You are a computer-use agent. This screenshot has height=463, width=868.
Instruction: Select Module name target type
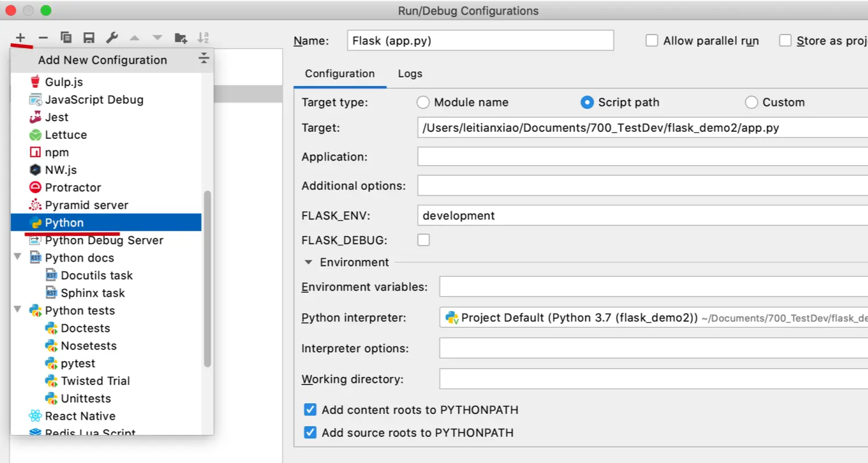pos(423,102)
